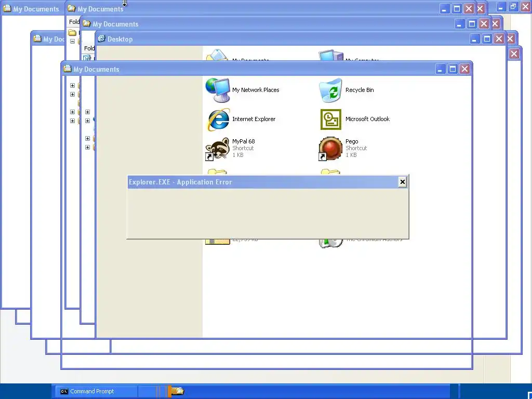The width and height of the screenshot is (532, 399).
Task: Click the Desktop window title bar text
Action: click(120, 39)
